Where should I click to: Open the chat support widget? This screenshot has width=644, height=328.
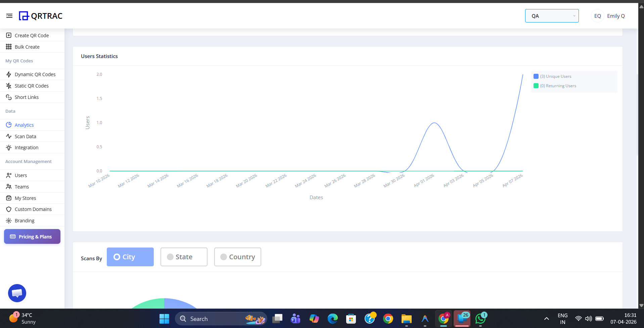pyautogui.click(x=17, y=293)
